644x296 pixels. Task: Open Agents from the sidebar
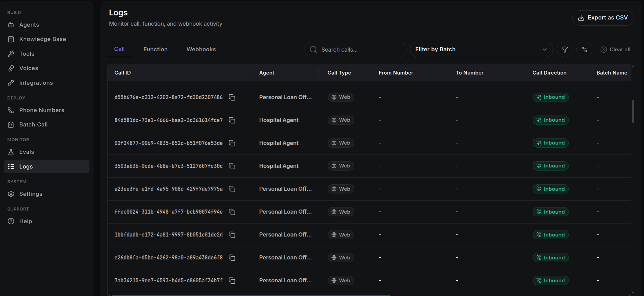pyautogui.click(x=47, y=25)
